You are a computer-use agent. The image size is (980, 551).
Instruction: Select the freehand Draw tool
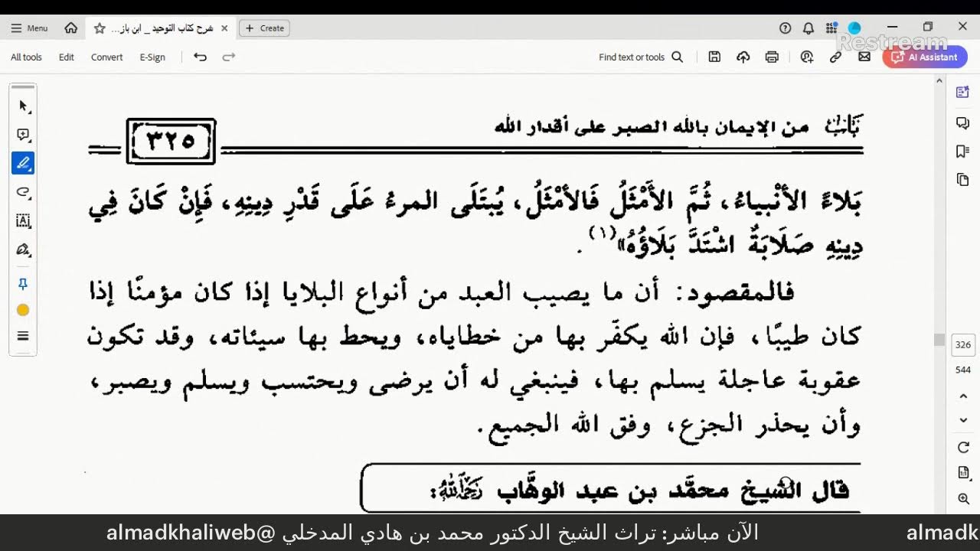pyautogui.click(x=23, y=192)
